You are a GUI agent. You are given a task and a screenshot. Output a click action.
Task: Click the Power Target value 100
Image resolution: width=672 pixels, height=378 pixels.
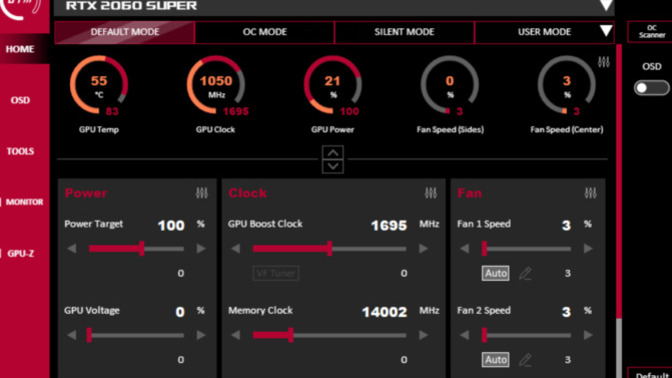pos(171,225)
